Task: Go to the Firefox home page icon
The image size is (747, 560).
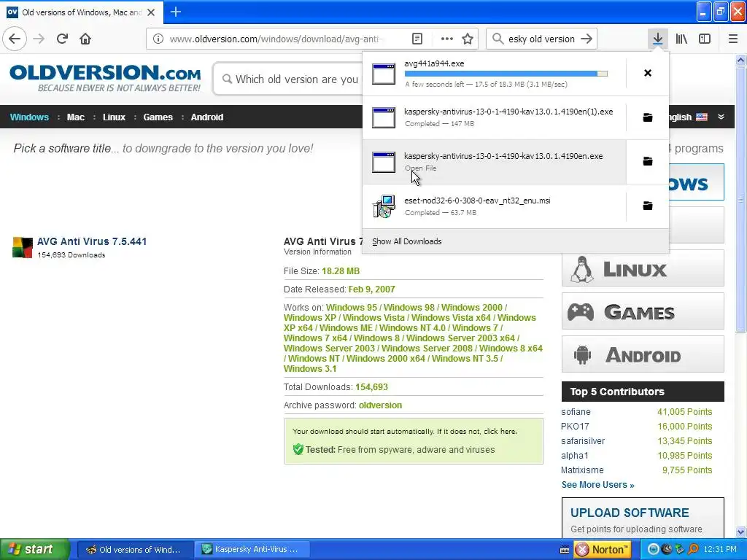Action: tap(85, 39)
